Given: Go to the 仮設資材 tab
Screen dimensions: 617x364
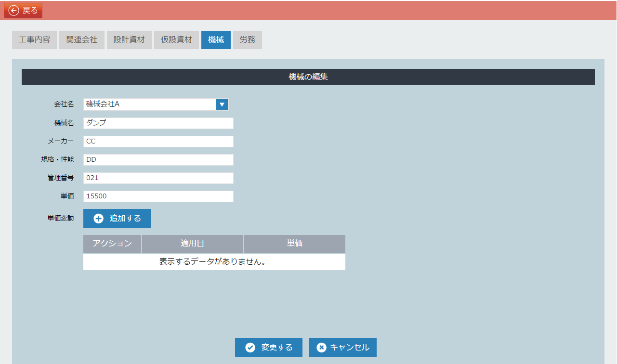Looking at the screenshot, I should pyautogui.click(x=176, y=40).
